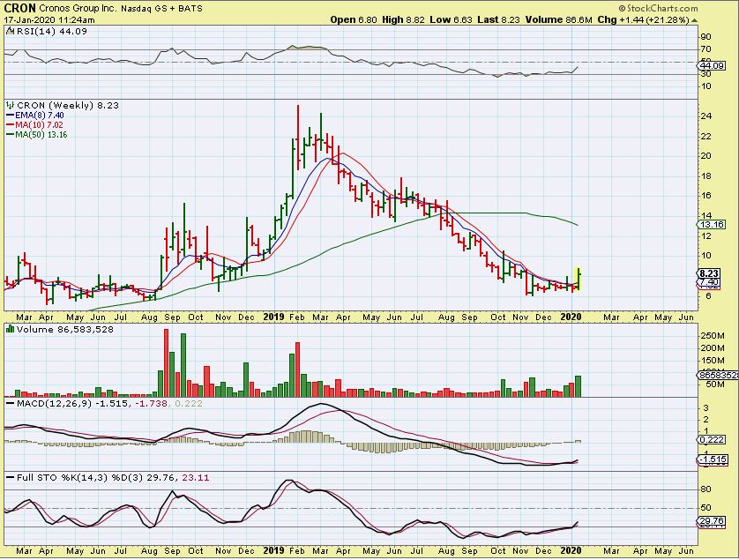Click the 2020 label on stochastic panel date axis

coord(571,550)
